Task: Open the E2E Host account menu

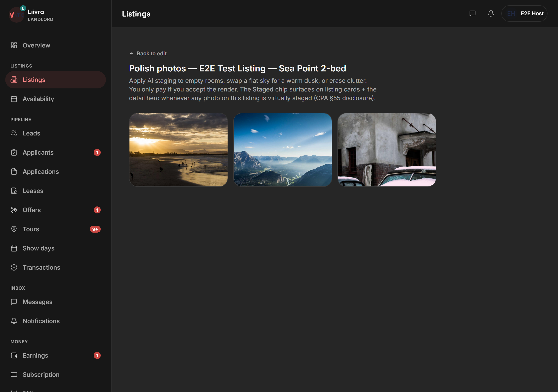Action: 524,13
